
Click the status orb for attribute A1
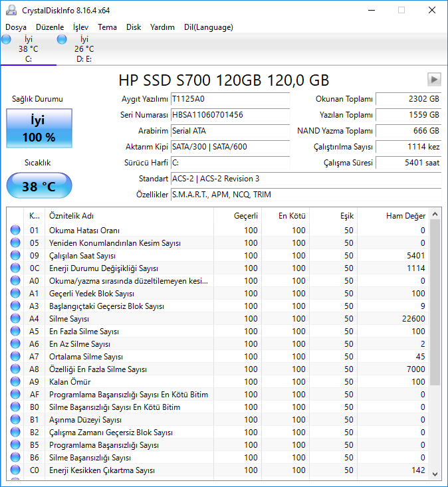point(15,293)
